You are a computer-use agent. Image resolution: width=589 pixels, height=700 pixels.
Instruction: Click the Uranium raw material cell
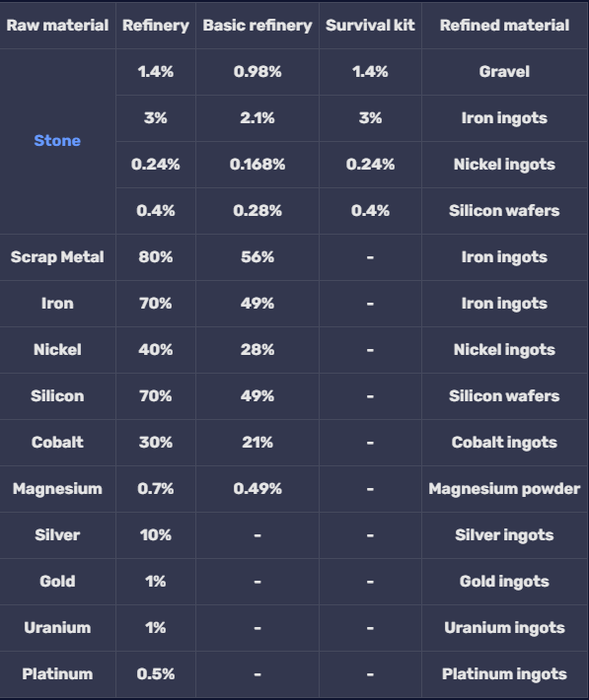57,628
